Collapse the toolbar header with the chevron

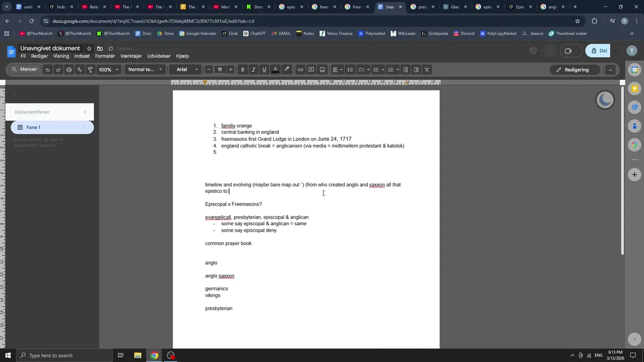pos(610,70)
